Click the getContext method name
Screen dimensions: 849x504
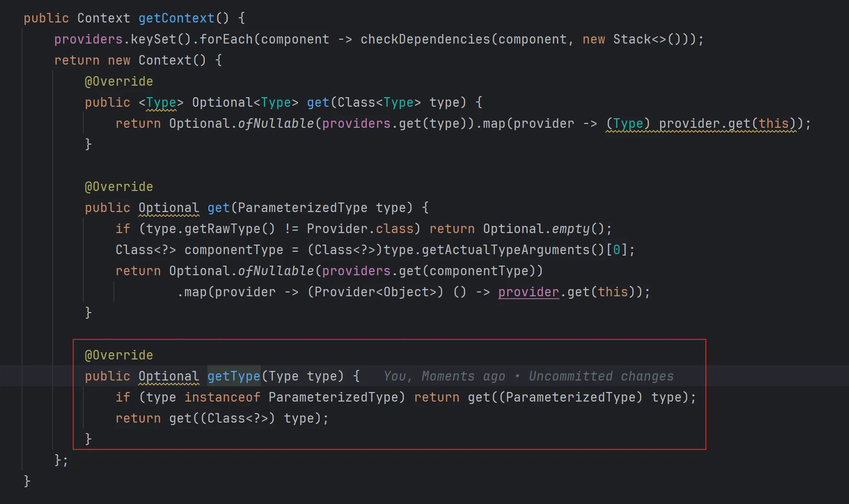pos(176,18)
